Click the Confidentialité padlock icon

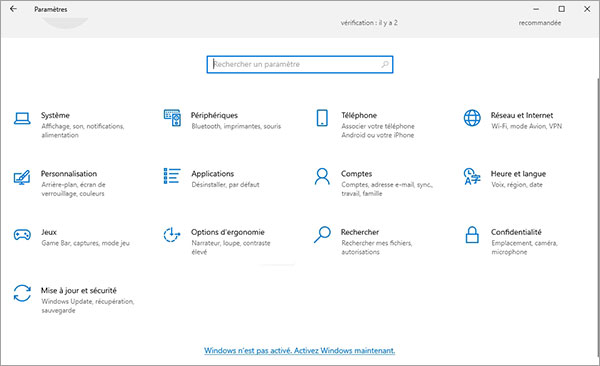pos(472,235)
